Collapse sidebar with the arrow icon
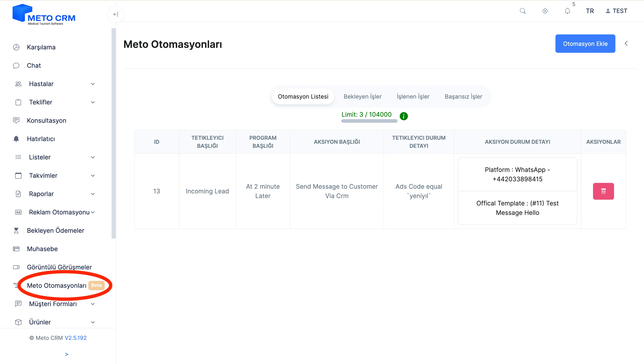 click(116, 15)
